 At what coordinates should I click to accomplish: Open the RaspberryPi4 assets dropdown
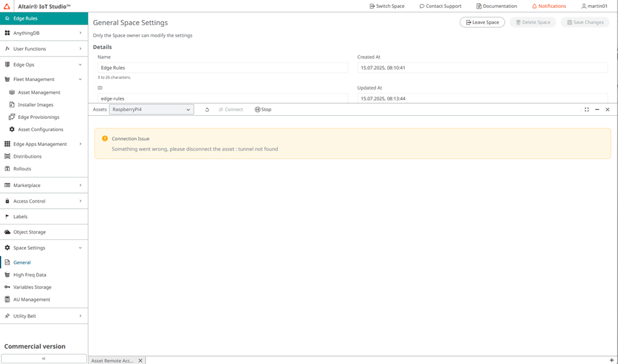151,110
